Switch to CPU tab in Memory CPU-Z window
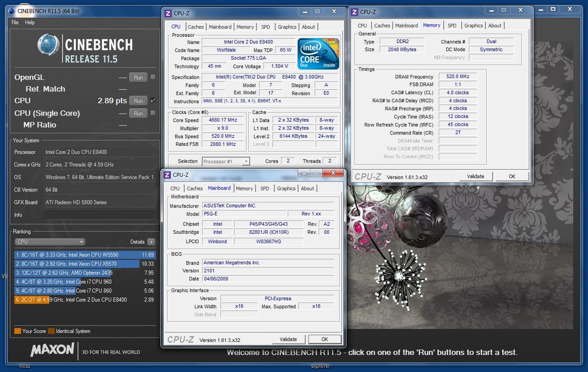 click(x=363, y=26)
